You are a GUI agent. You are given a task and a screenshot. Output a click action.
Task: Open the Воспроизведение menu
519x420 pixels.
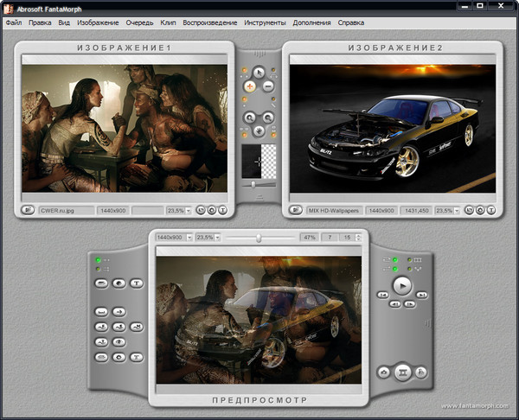point(209,22)
